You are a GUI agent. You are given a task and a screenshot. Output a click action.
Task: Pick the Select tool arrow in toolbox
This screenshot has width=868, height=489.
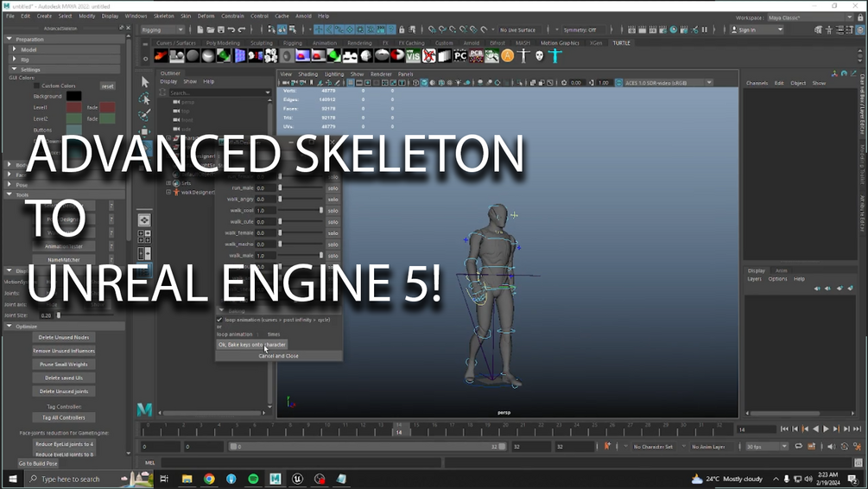coord(144,82)
